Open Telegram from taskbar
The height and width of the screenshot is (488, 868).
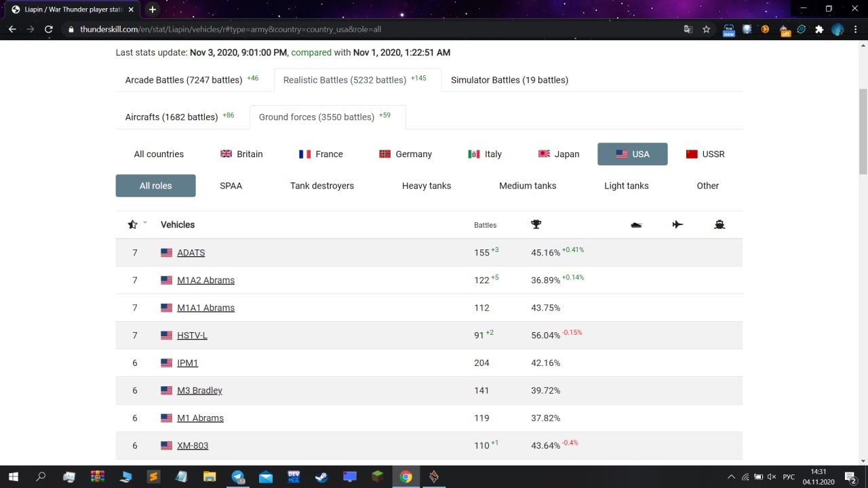238,476
